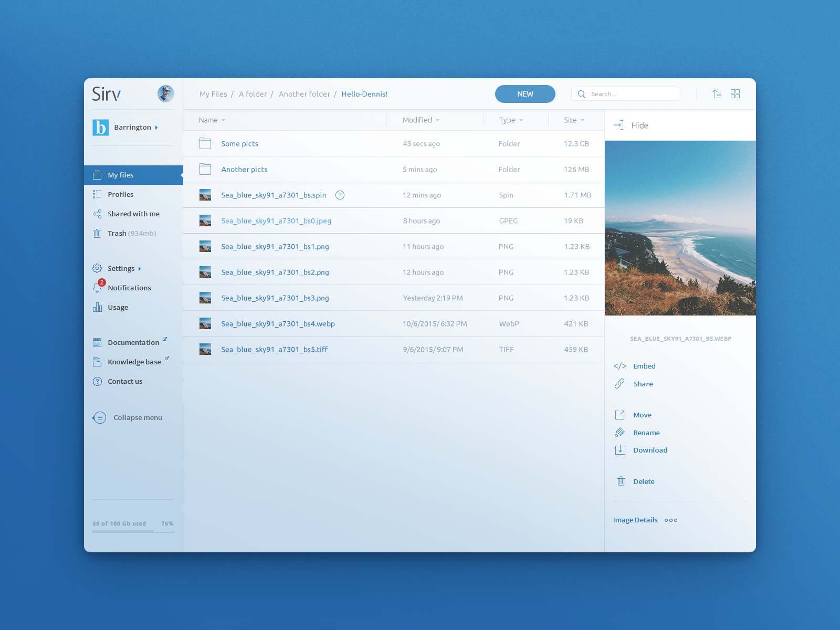Click the Share link icon
This screenshot has height=630, width=840.
click(x=620, y=384)
